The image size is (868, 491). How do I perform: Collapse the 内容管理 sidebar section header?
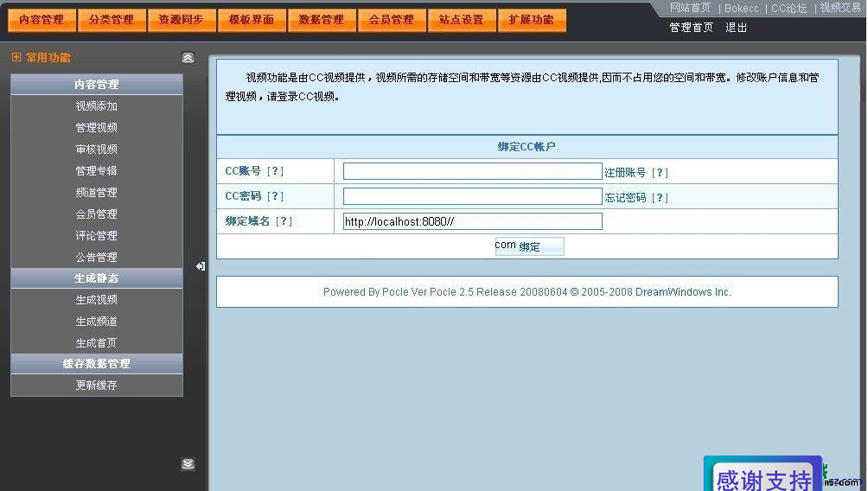[97, 84]
